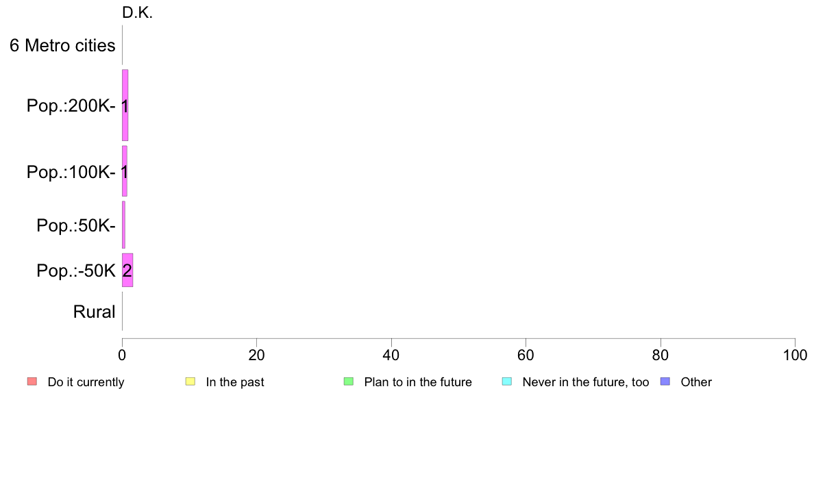Viewport: 814px width, 504px height.
Task: Click the 'In the past' legend text
Action: (235, 382)
